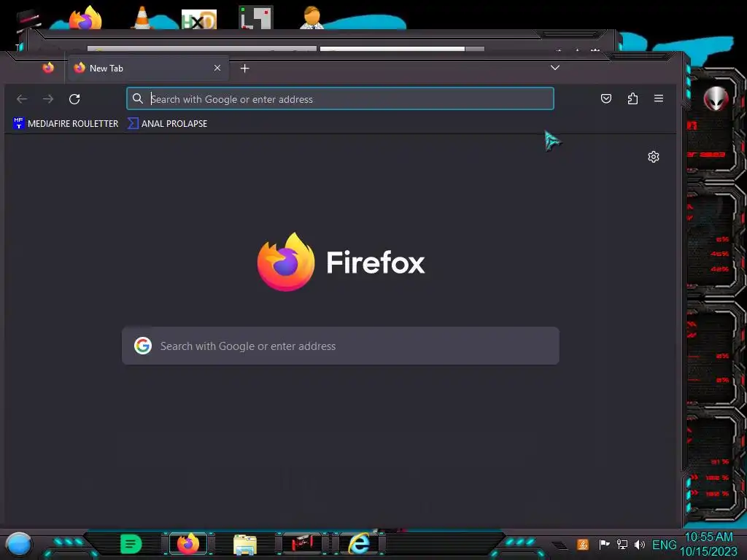Reload the page with the refresh icon

tap(74, 99)
